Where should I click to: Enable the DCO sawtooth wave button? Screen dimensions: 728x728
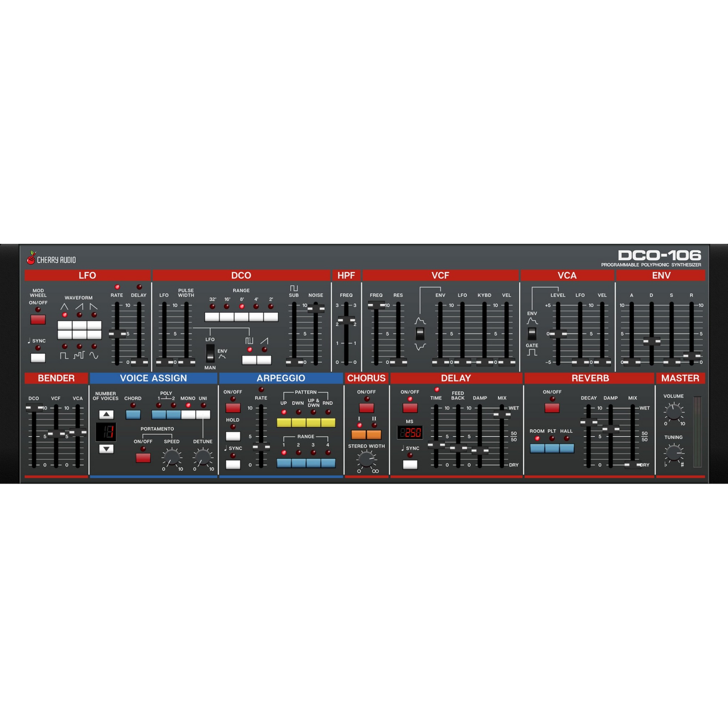264,360
